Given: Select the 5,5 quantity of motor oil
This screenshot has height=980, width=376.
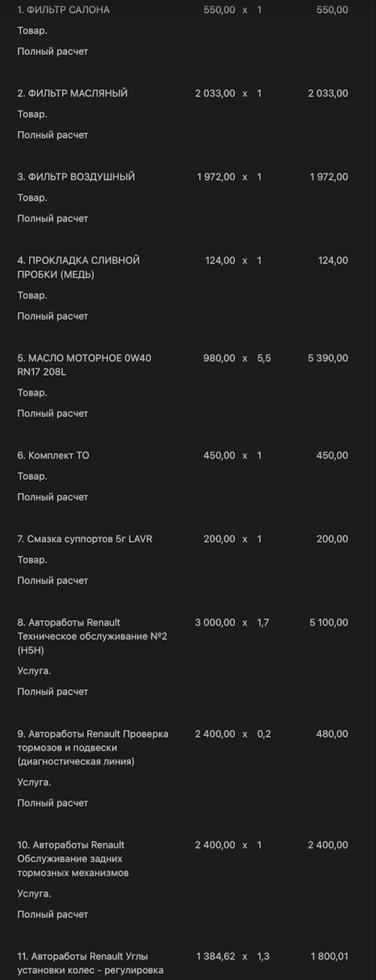Looking at the screenshot, I should [x=264, y=358].
